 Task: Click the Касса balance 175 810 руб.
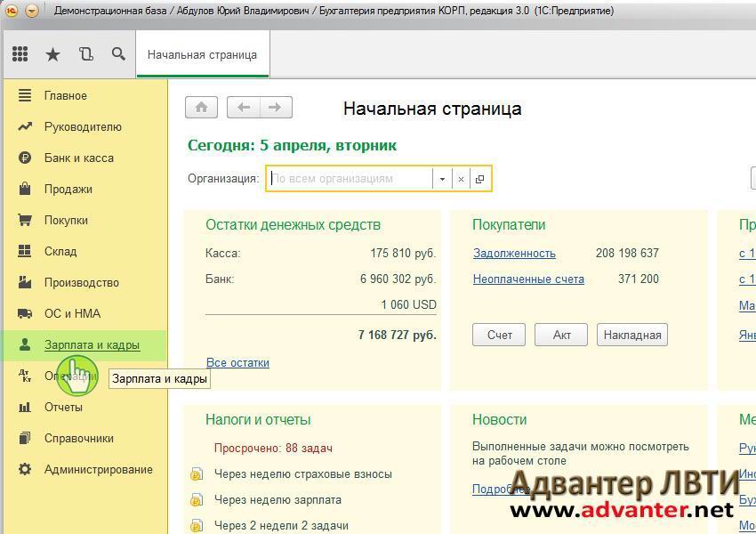tap(403, 253)
